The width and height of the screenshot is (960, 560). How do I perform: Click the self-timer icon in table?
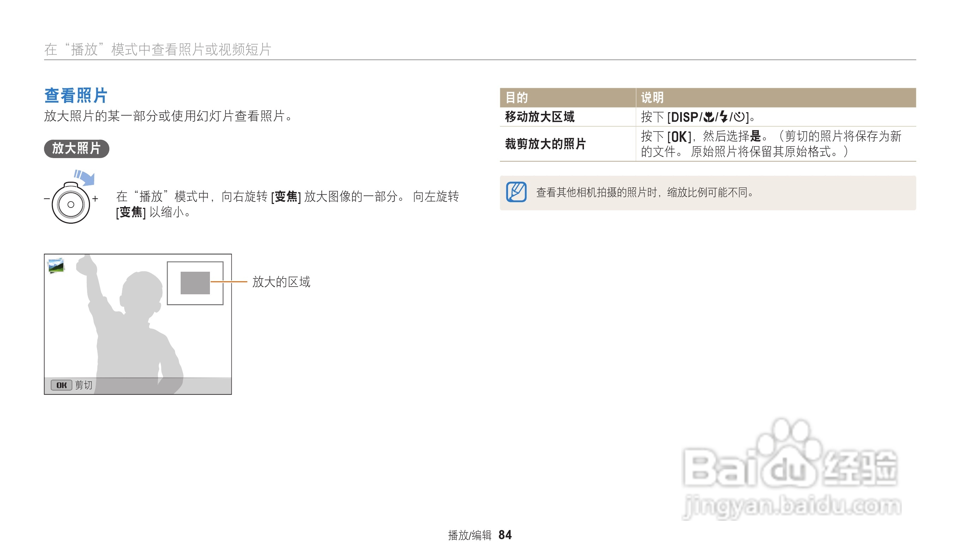(x=739, y=117)
